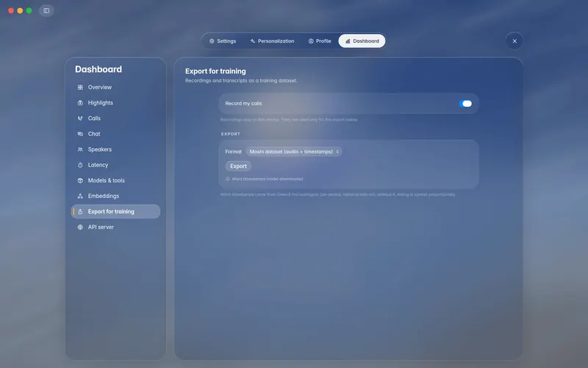Open the API server section
The width and height of the screenshot is (588, 368).
(x=115, y=227)
